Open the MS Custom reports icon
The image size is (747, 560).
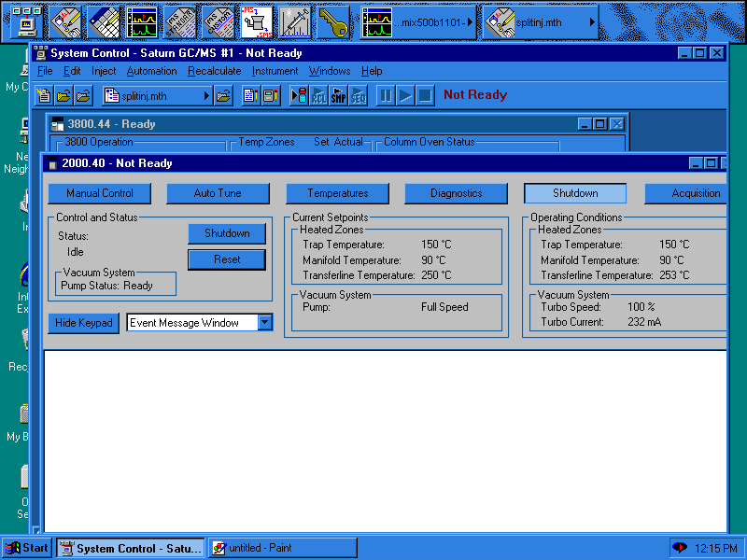pyautogui.click(x=218, y=21)
